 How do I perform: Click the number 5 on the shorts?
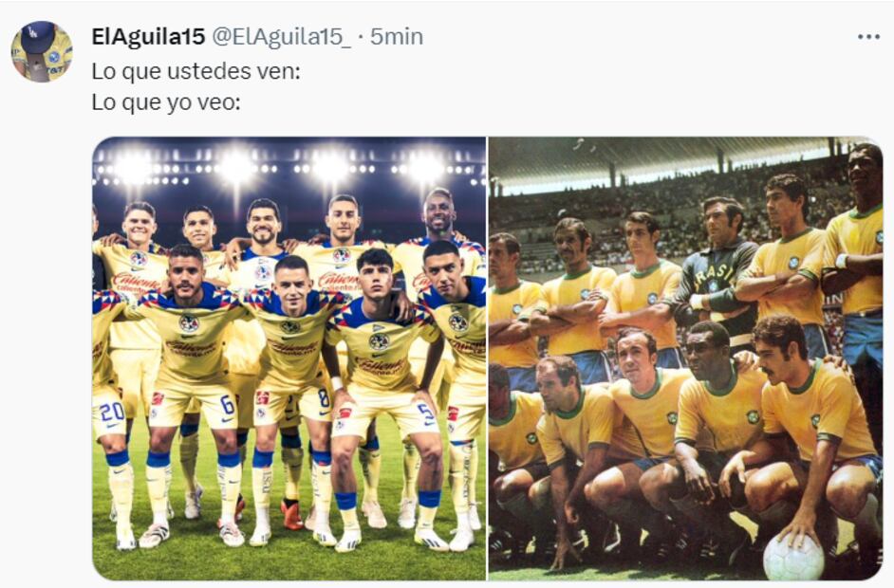coord(425,412)
